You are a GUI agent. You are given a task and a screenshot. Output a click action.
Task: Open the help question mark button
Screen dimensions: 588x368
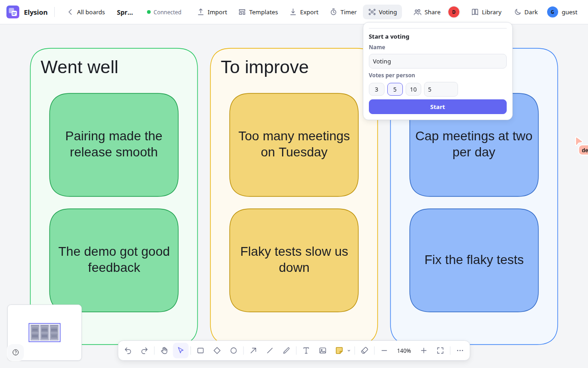pyautogui.click(x=16, y=352)
